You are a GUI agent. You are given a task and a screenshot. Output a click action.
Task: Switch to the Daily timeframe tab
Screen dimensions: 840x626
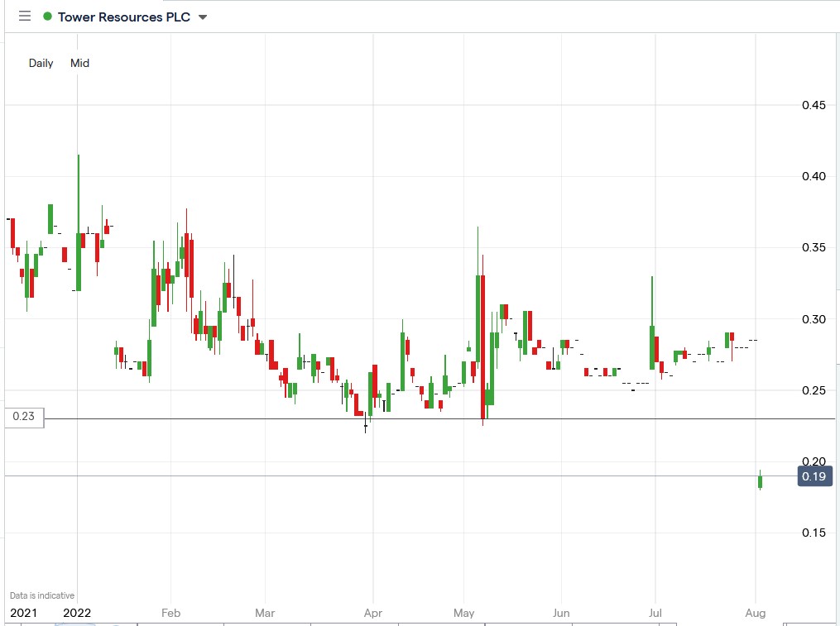[x=40, y=63]
